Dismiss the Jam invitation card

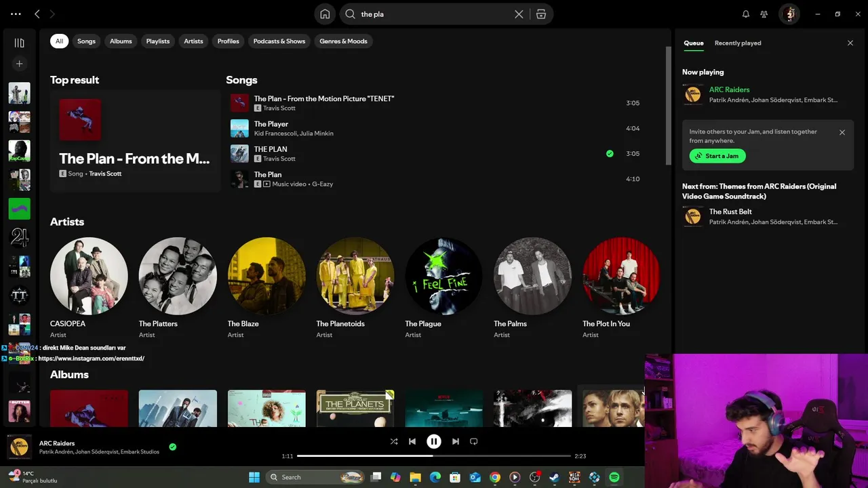842,133
